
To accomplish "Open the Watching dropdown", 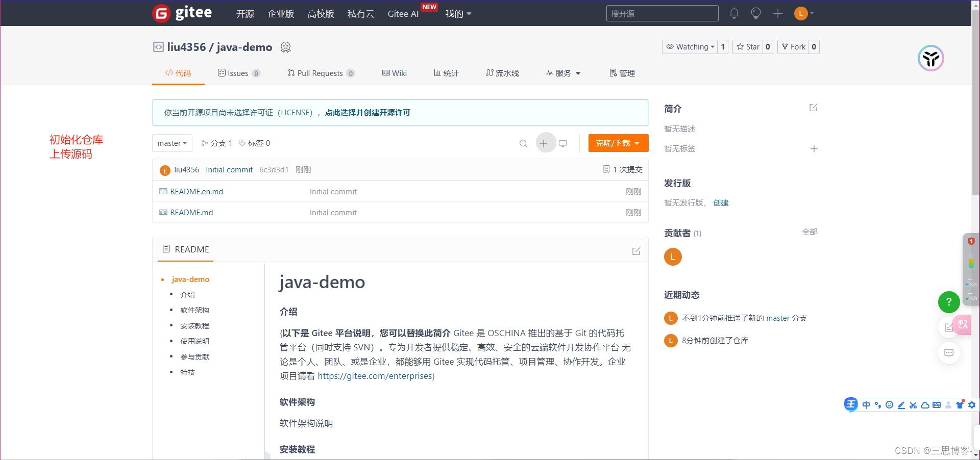I will click(x=690, y=47).
